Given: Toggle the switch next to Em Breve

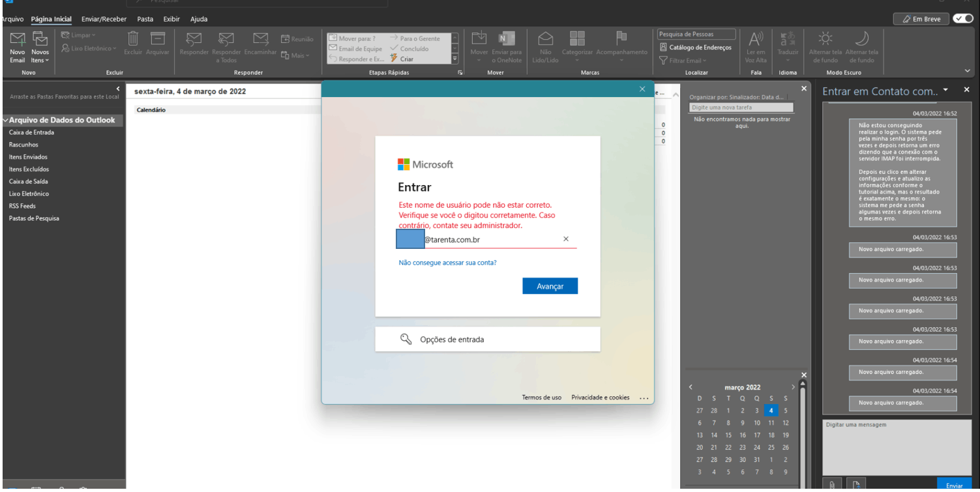Looking at the screenshot, I should 964,19.
